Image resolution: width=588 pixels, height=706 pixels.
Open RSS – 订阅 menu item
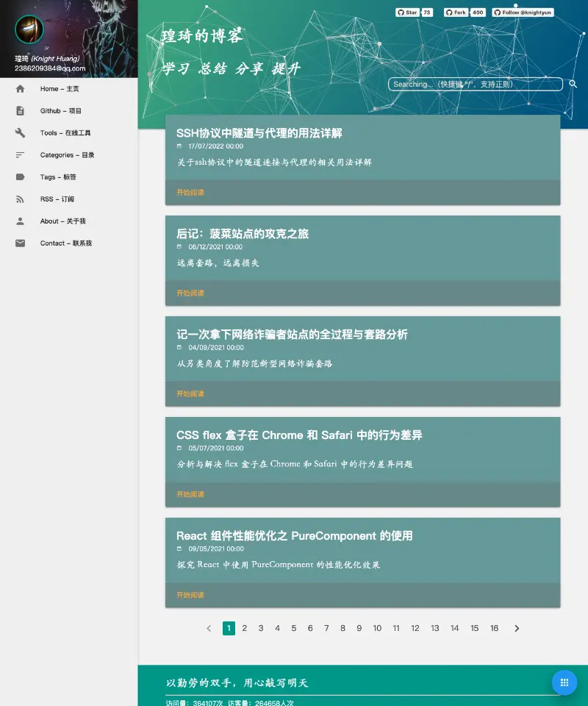pyautogui.click(x=69, y=199)
